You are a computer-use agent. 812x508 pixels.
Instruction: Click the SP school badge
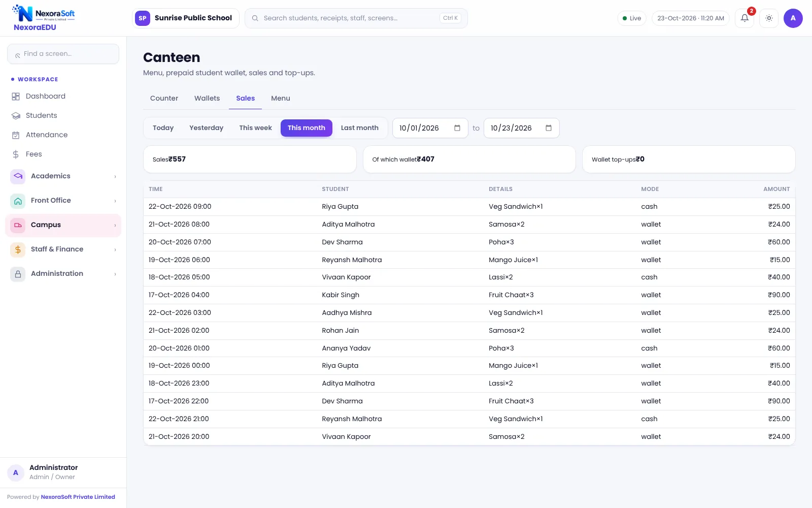click(143, 18)
